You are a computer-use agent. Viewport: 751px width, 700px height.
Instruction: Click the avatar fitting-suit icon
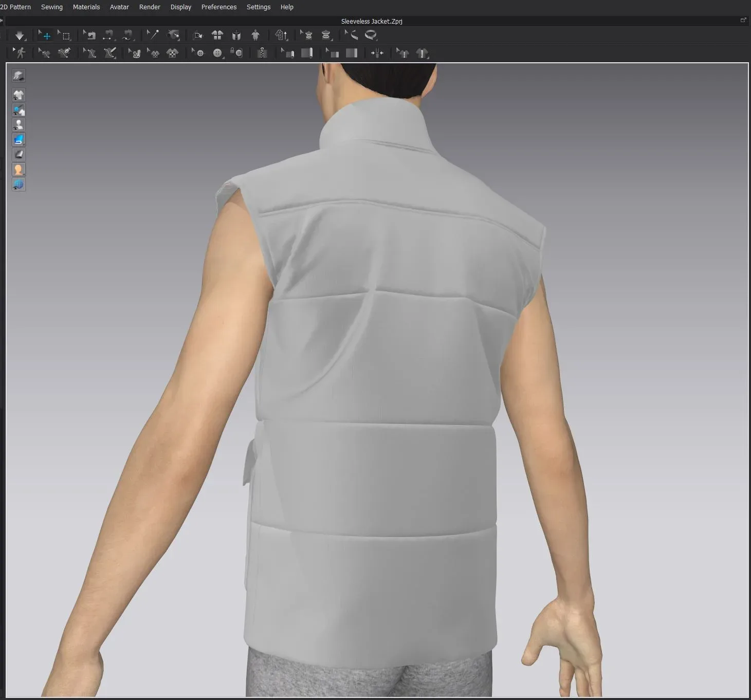255,35
